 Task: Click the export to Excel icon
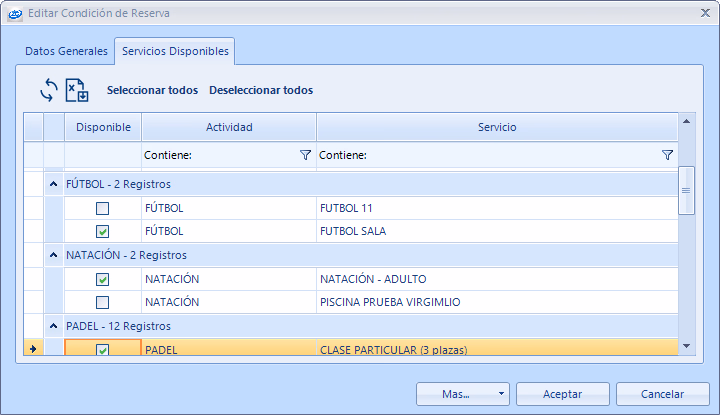point(77,90)
